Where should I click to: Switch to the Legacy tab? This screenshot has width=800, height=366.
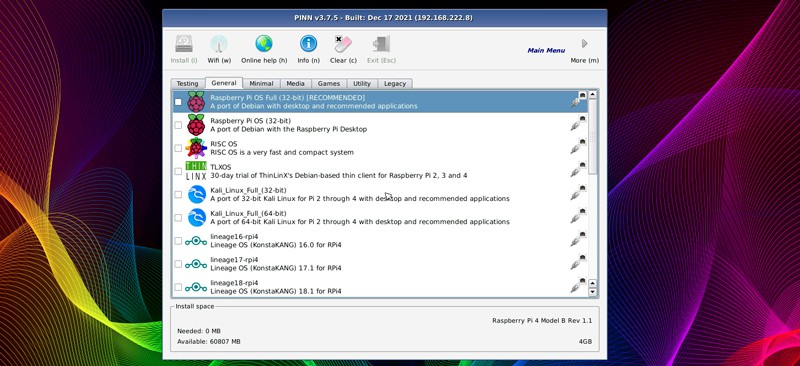coord(395,84)
